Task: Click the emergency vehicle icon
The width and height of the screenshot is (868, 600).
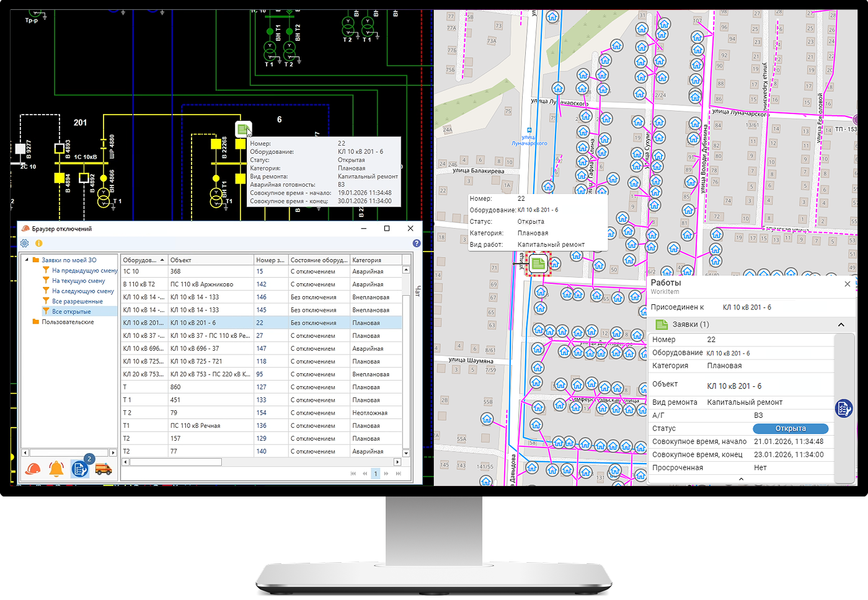Action: pos(104,469)
